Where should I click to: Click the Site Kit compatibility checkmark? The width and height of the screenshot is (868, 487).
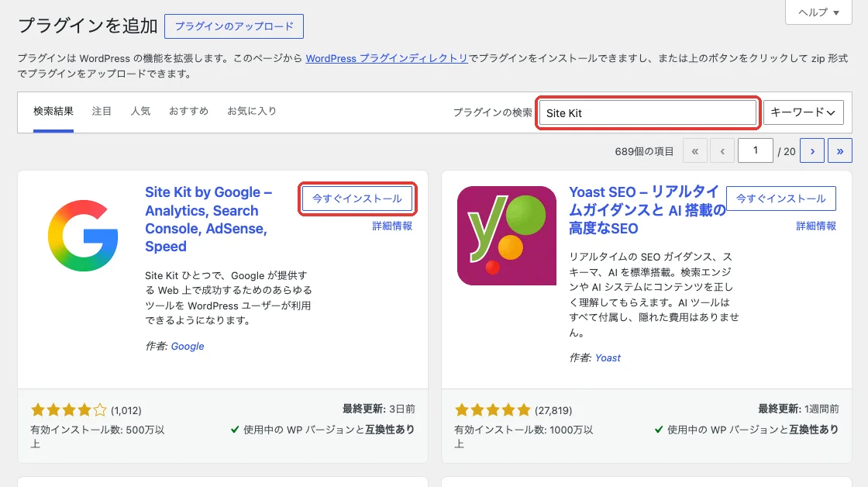click(x=235, y=430)
